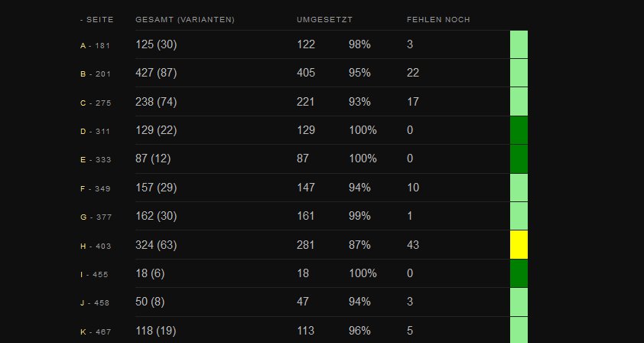Open the letter B row link
Image resolution: width=644 pixels, height=343 pixels.
pos(83,74)
